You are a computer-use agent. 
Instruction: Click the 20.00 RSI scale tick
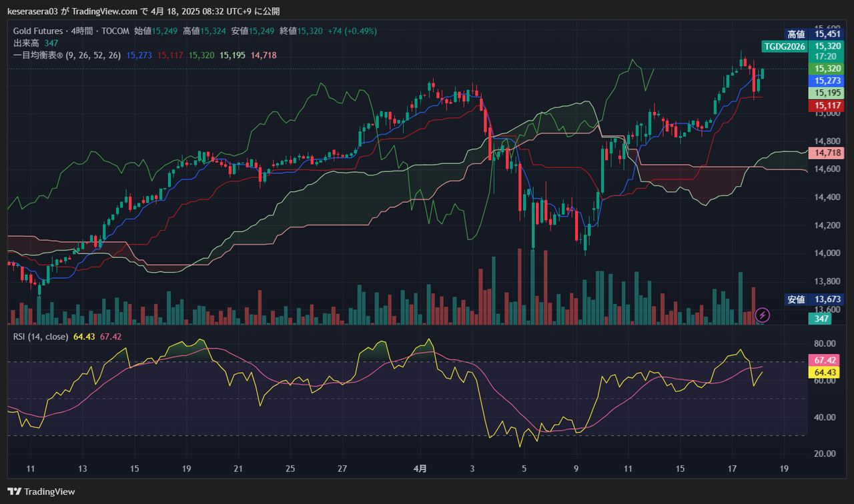click(x=825, y=454)
